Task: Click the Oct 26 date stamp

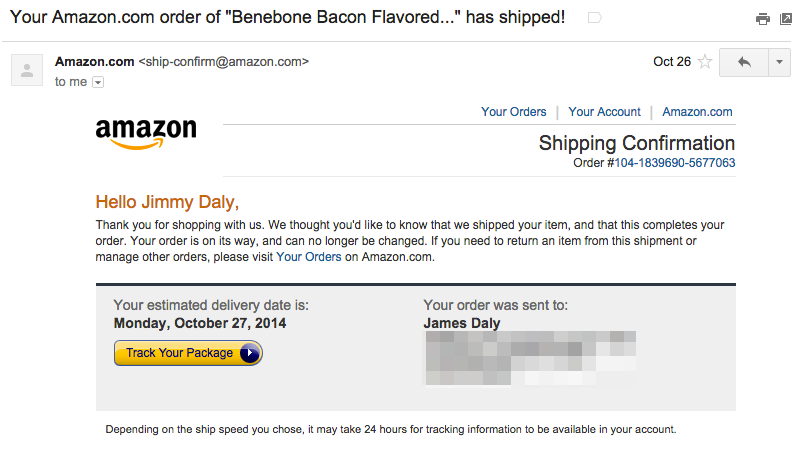Action: (x=672, y=62)
